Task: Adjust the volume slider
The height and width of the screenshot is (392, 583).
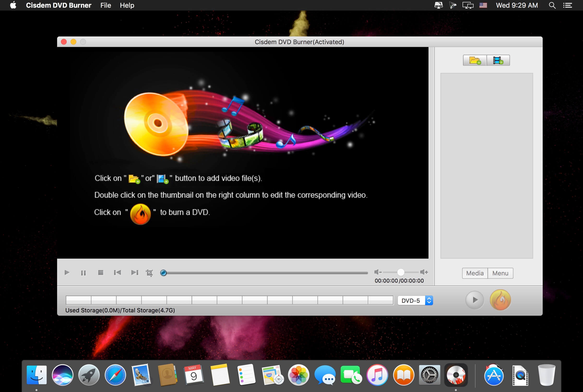Action: click(401, 272)
